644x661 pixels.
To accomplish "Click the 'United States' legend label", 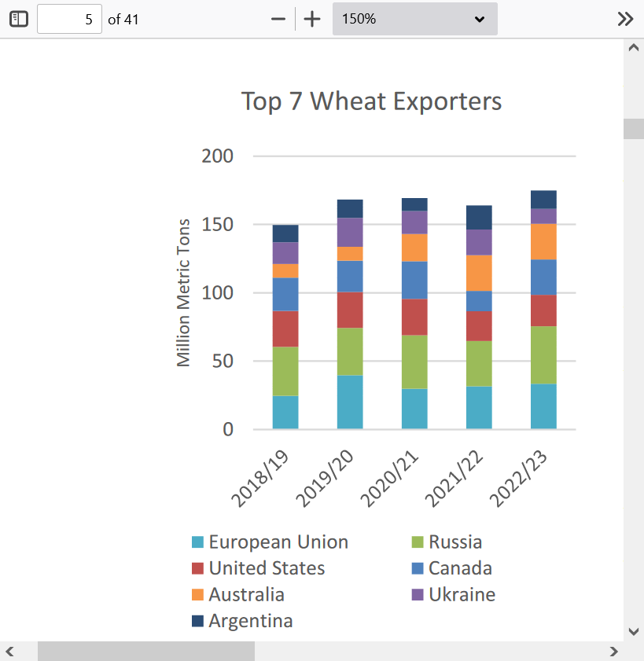I will coord(267,568).
